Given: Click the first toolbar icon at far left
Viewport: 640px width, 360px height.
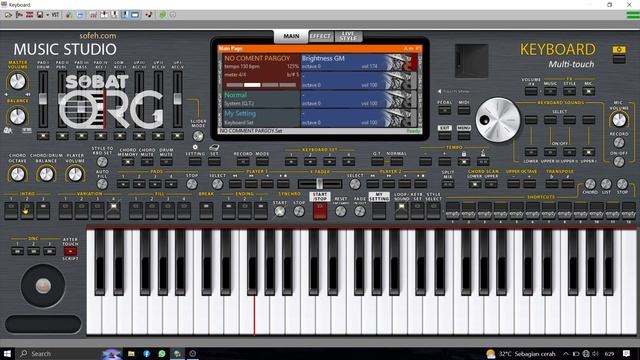Looking at the screenshot, I should click(x=9, y=15).
